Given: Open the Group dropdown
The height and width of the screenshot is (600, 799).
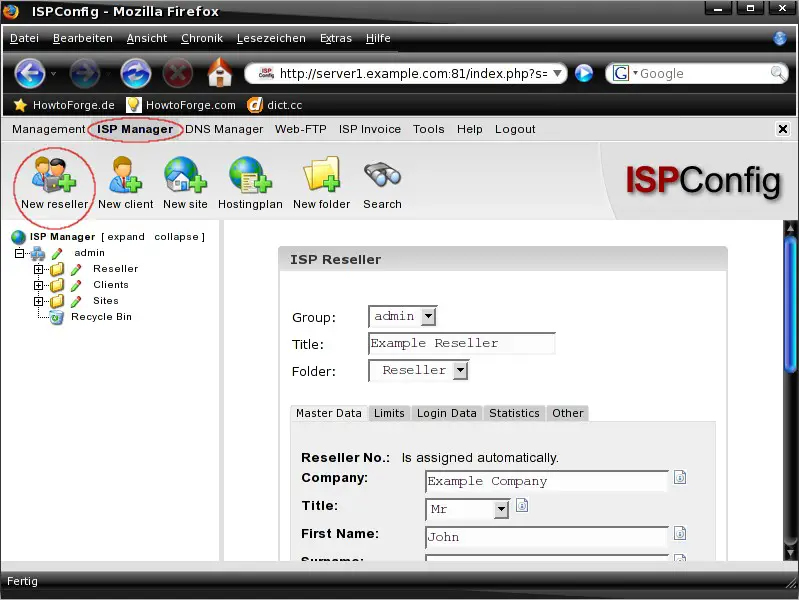Looking at the screenshot, I should point(403,317).
